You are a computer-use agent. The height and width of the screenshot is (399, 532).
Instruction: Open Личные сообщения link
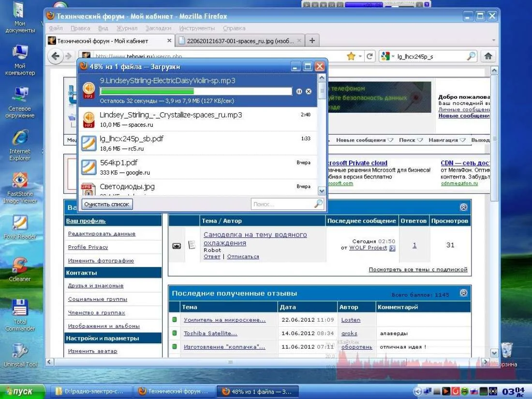(464, 109)
